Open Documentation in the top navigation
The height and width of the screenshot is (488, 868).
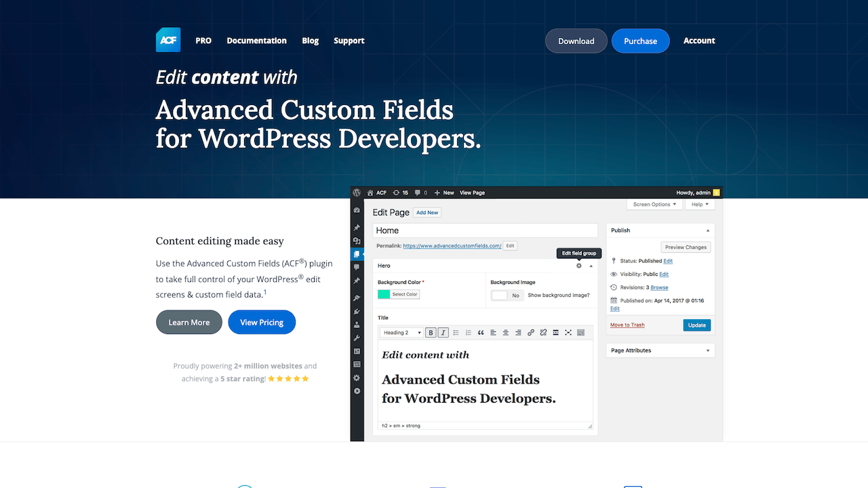(256, 41)
